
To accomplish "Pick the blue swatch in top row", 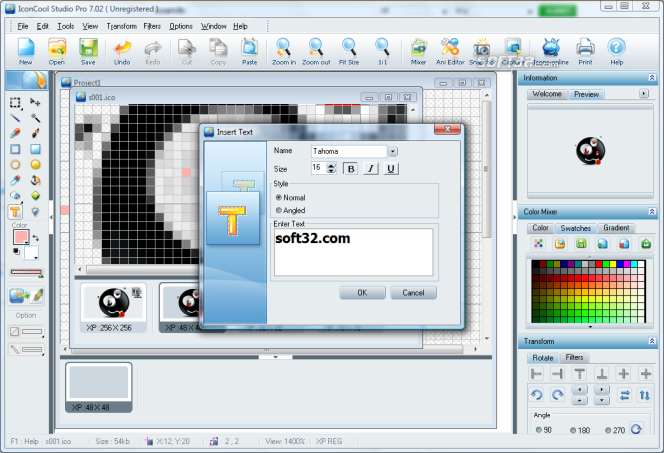I will (x=620, y=264).
